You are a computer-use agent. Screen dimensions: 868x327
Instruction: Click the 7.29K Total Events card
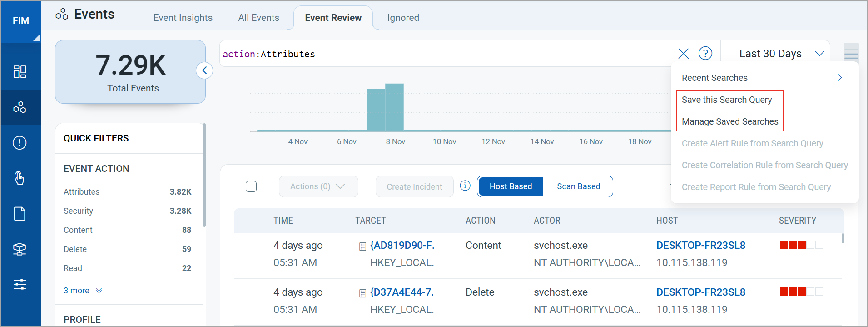click(130, 72)
